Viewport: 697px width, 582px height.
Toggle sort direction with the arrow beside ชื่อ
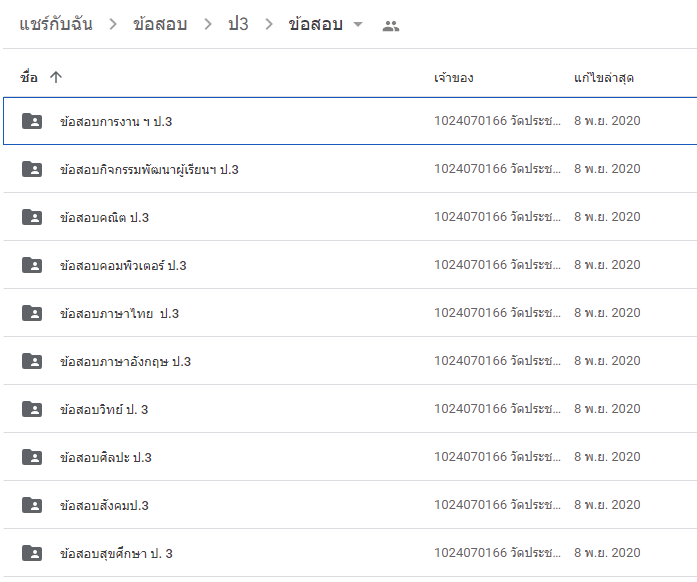tap(56, 77)
